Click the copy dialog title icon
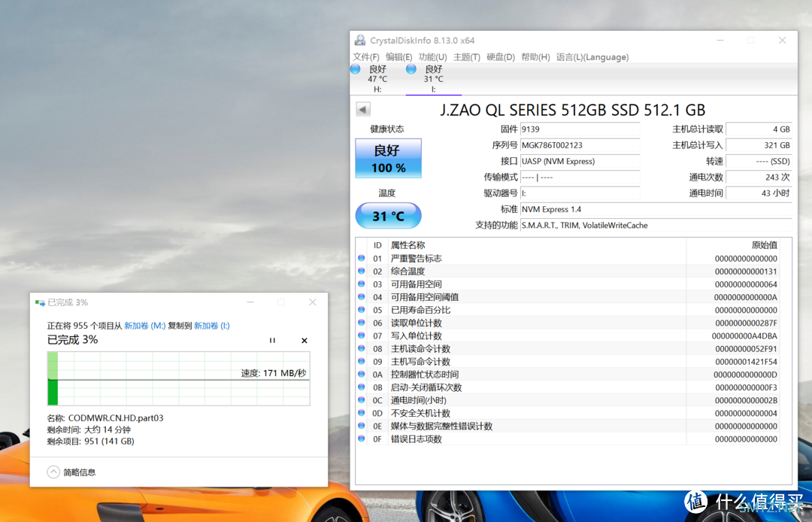812x522 pixels. pos(40,302)
